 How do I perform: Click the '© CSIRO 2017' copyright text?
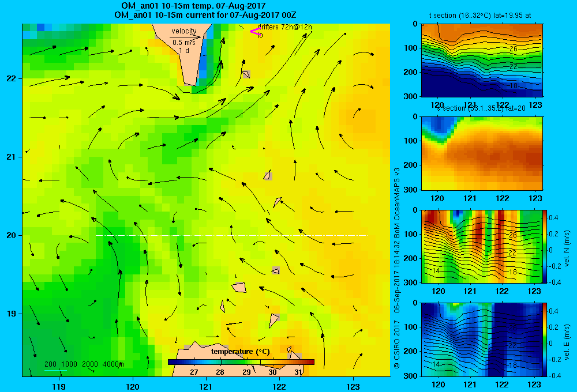pyautogui.click(x=397, y=344)
